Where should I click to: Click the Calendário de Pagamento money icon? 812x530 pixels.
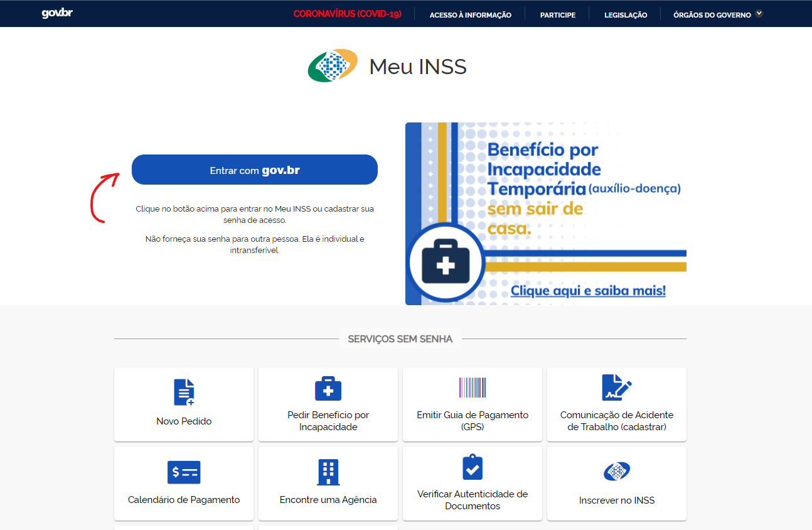184,472
